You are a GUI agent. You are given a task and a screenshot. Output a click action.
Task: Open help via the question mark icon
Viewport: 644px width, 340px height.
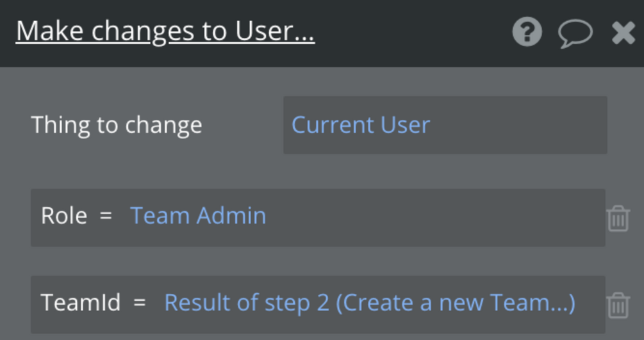click(527, 31)
